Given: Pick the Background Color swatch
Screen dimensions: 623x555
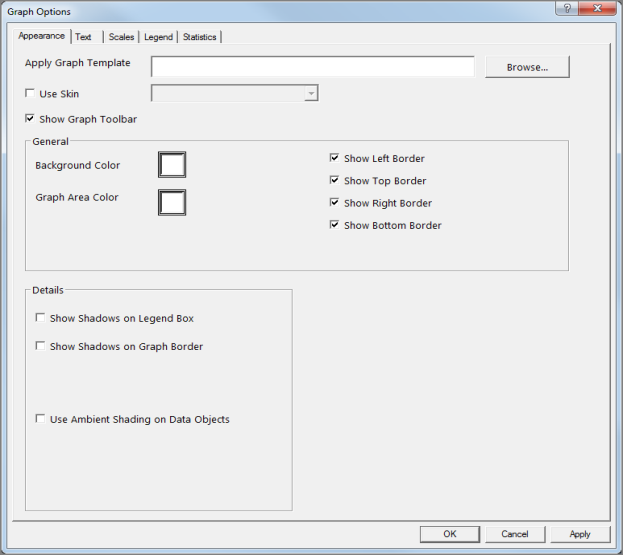Looking at the screenshot, I should click(x=172, y=164).
